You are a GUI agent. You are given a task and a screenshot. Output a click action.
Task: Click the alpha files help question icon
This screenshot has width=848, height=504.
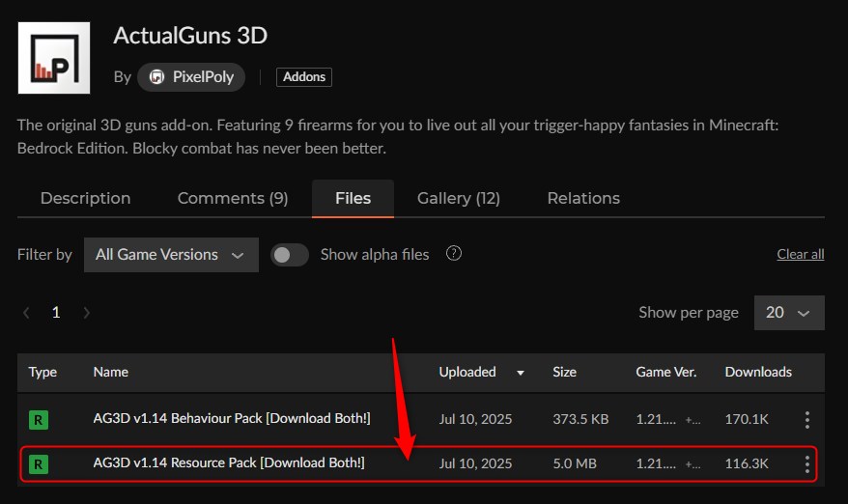[x=454, y=253]
